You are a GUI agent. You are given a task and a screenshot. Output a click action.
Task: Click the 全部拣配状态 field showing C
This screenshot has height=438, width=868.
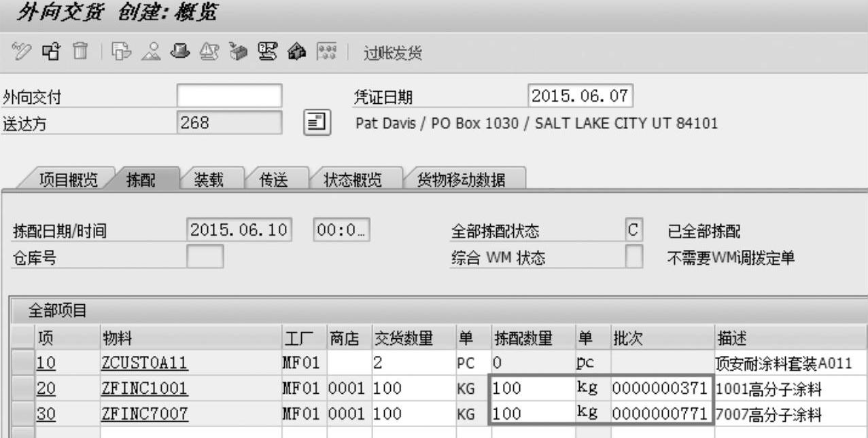coord(633,230)
